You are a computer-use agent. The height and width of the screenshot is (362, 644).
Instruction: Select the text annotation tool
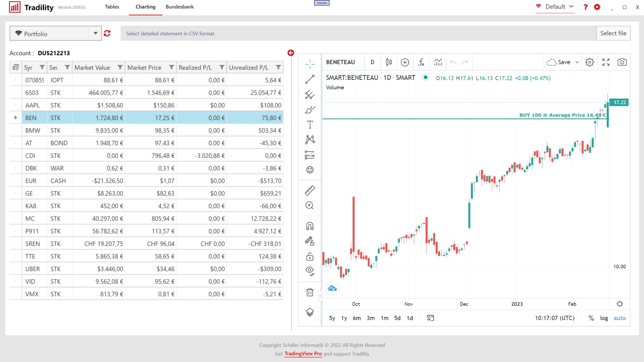[x=310, y=125]
